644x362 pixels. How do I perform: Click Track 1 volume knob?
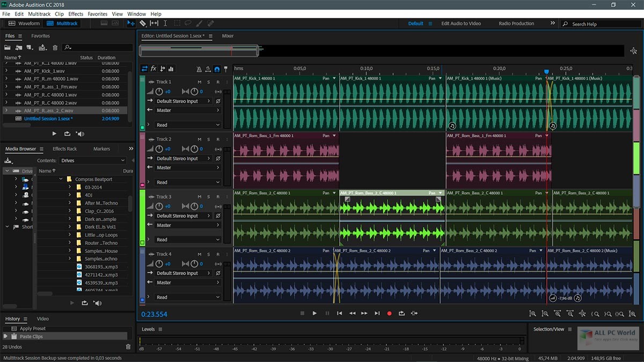point(159,92)
